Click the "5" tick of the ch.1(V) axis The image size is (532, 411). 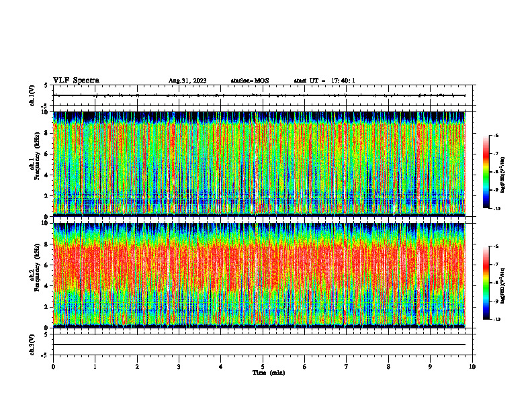coord(47,85)
